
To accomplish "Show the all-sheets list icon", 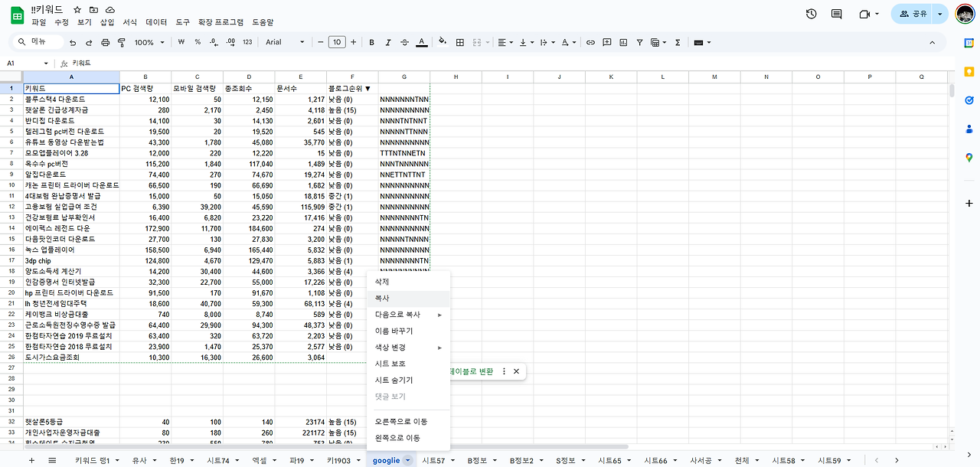I will click(52, 460).
